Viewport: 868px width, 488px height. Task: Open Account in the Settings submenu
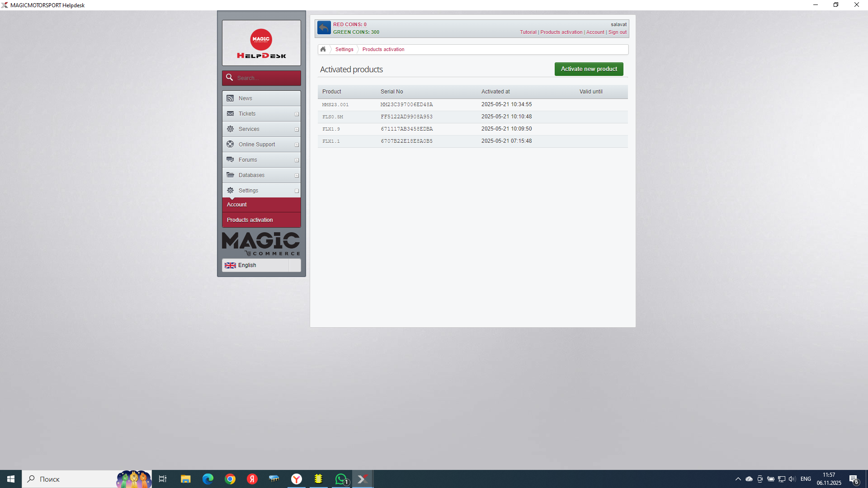[x=237, y=205]
